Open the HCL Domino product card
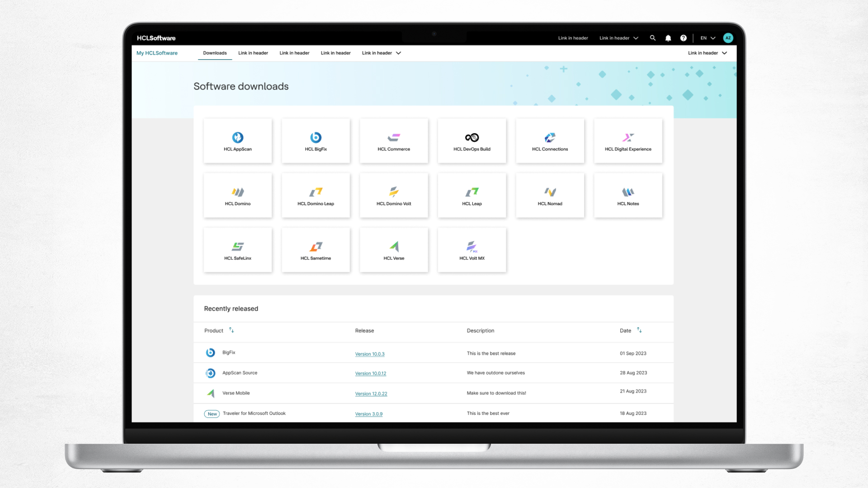 pyautogui.click(x=238, y=196)
